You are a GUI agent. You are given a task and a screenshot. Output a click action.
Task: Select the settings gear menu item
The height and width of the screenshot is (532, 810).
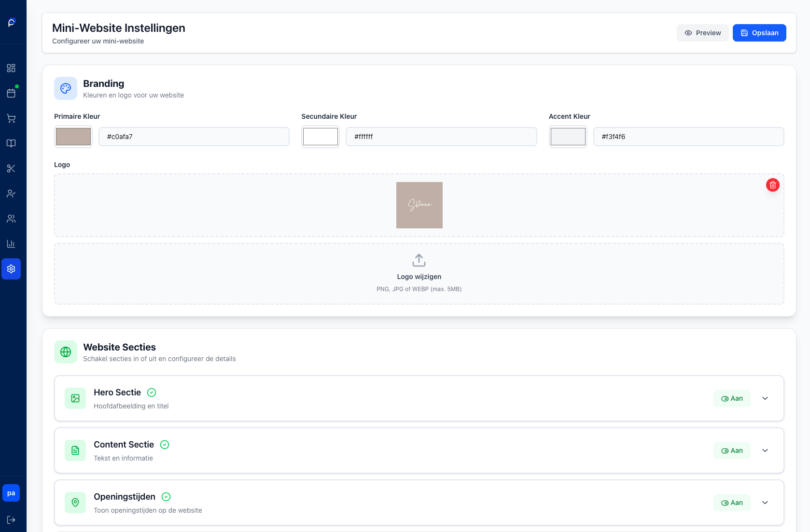click(x=11, y=269)
